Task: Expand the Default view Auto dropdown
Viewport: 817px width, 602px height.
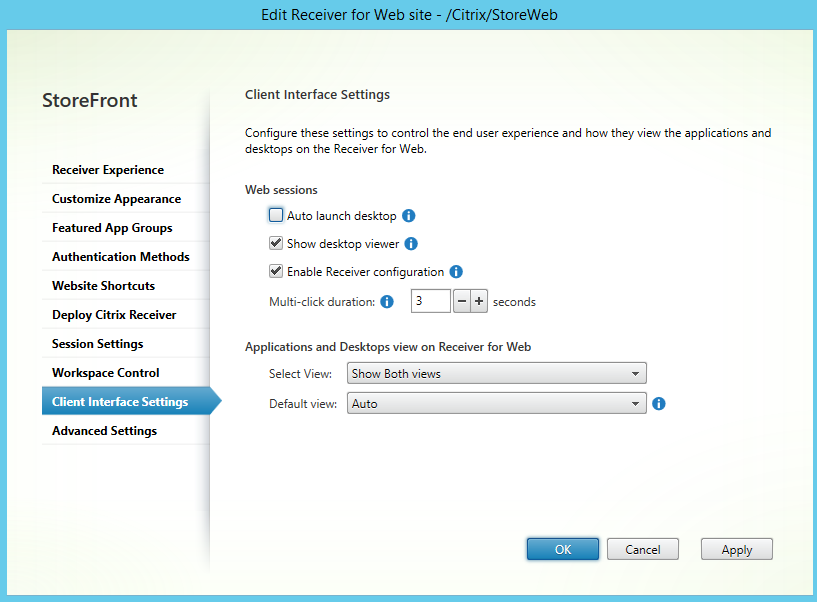Action: (x=497, y=404)
